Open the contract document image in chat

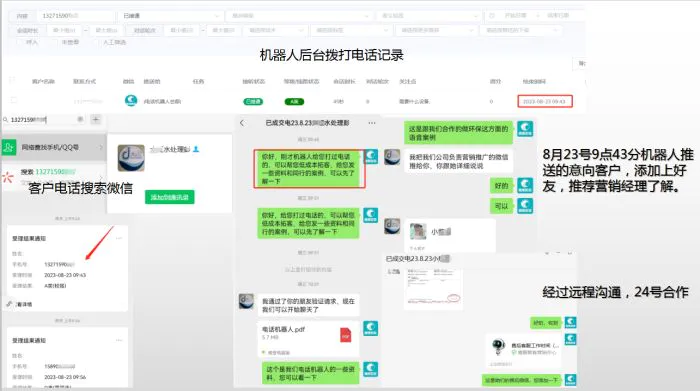[x=433, y=288]
